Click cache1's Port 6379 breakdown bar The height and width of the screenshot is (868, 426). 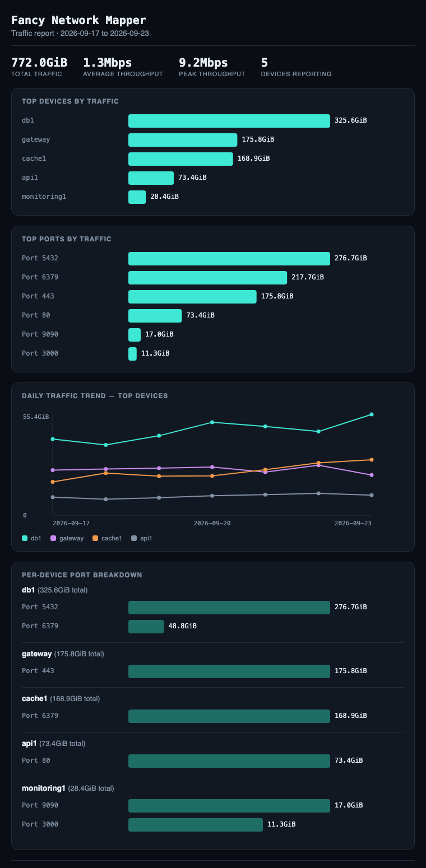[229, 716]
